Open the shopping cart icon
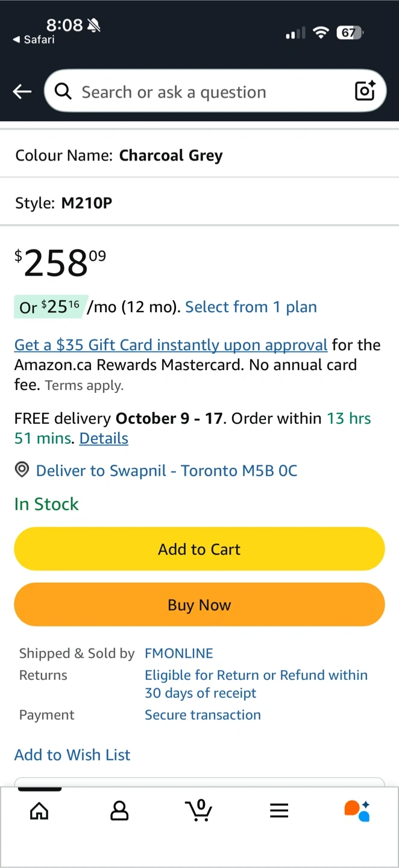 199,810
